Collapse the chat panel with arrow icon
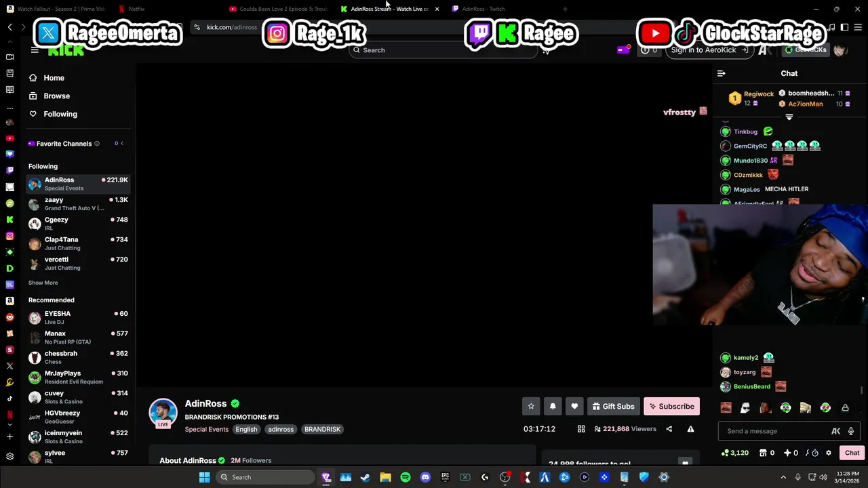Image resolution: width=868 pixels, height=488 pixels. [722, 73]
